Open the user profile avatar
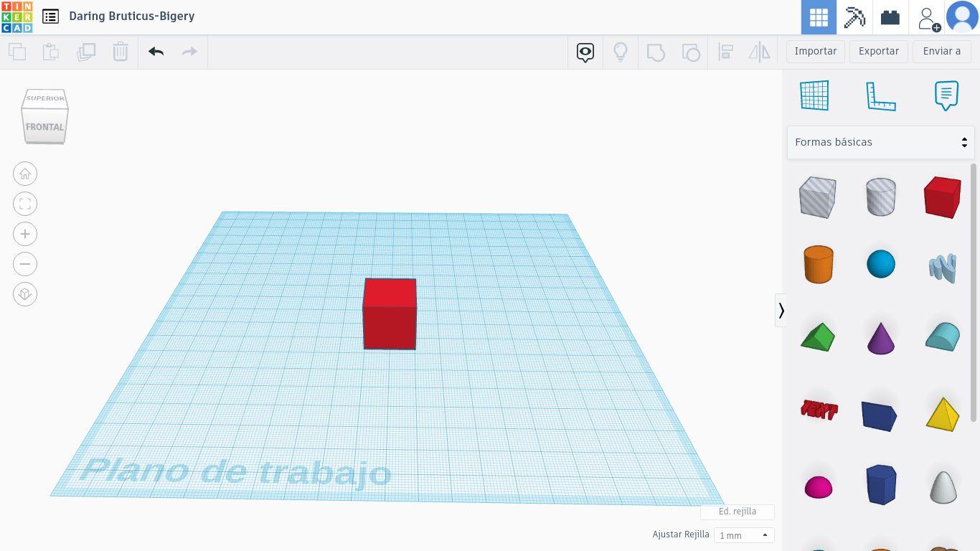The image size is (980, 551). 962,17
